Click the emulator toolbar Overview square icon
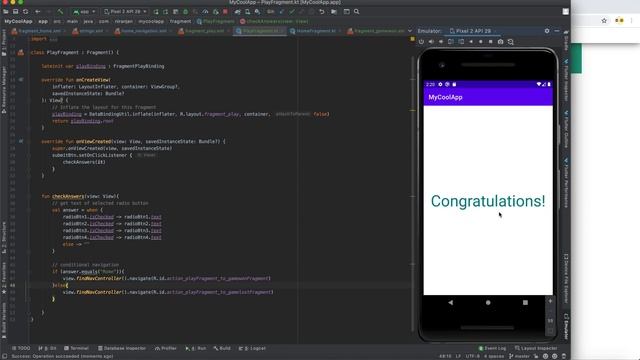The image size is (640, 360). coord(490,42)
